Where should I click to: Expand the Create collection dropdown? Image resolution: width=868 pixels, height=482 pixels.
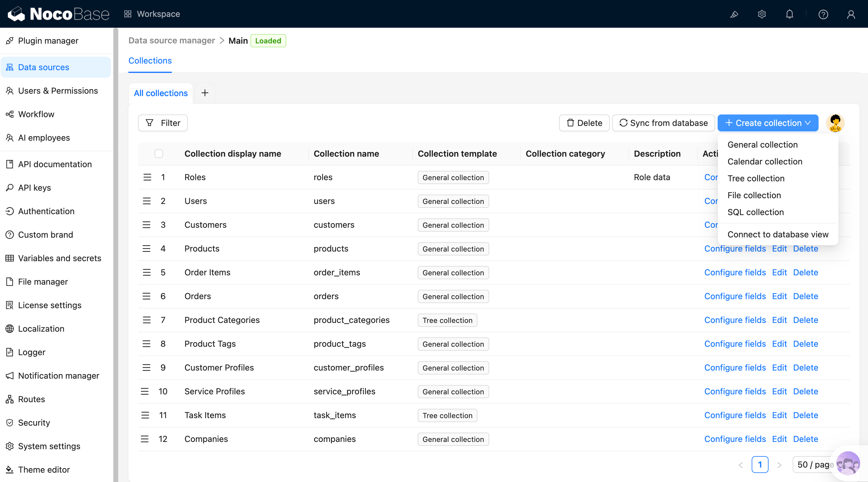[768, 123]
